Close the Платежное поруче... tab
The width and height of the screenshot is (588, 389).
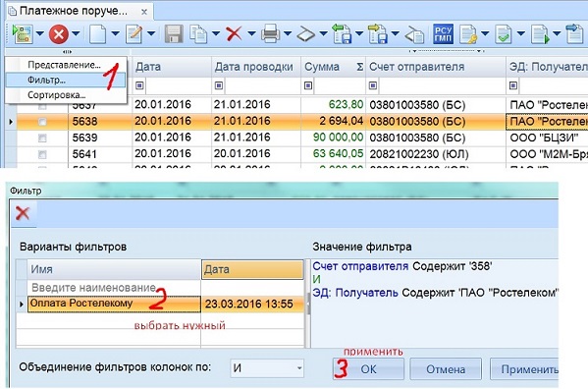coord(144,12)
